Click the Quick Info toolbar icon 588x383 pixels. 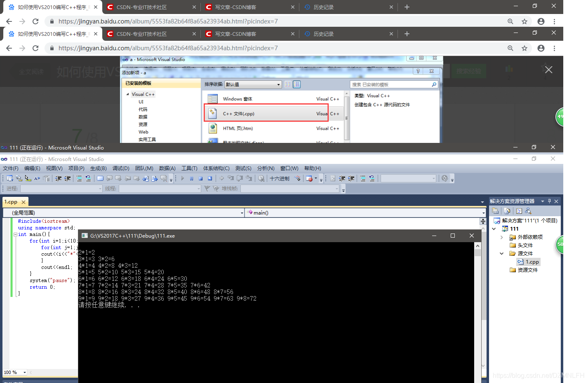[28, 178]
